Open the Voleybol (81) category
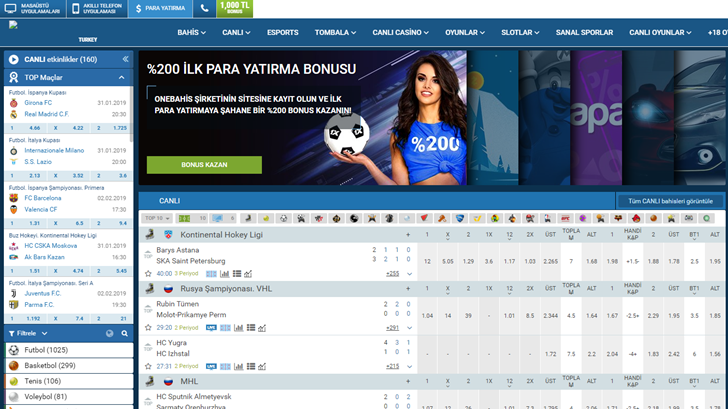The width and height of the screenshot is (728, 409). (x=69, y=397)
